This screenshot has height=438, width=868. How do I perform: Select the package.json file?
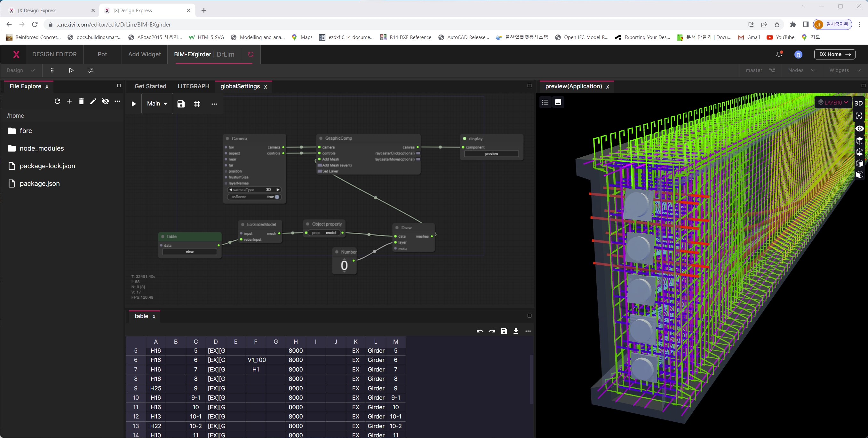point(34,184)
